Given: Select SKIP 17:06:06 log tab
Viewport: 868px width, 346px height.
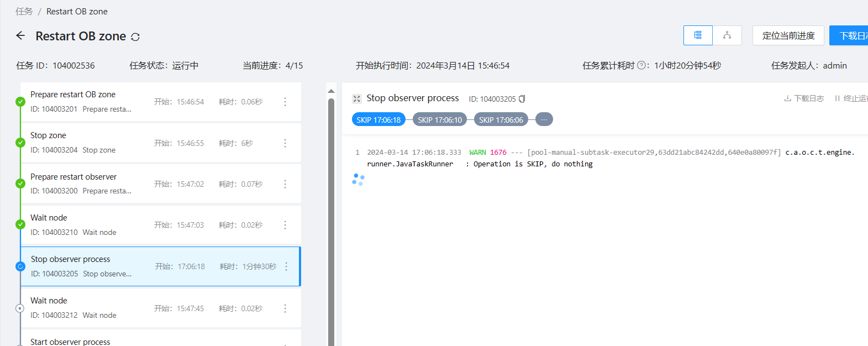Looking at the screenshot, I should pos(501,119).
